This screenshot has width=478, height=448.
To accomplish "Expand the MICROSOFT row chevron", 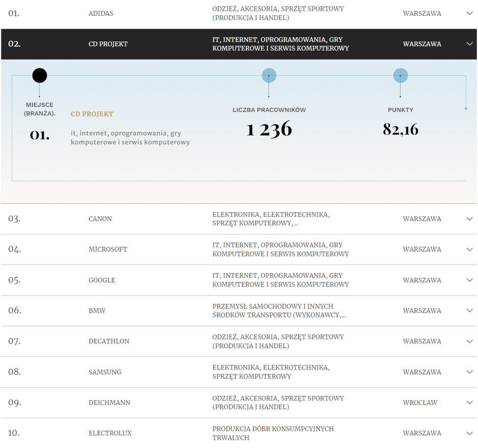I will [x=469, y=249].
